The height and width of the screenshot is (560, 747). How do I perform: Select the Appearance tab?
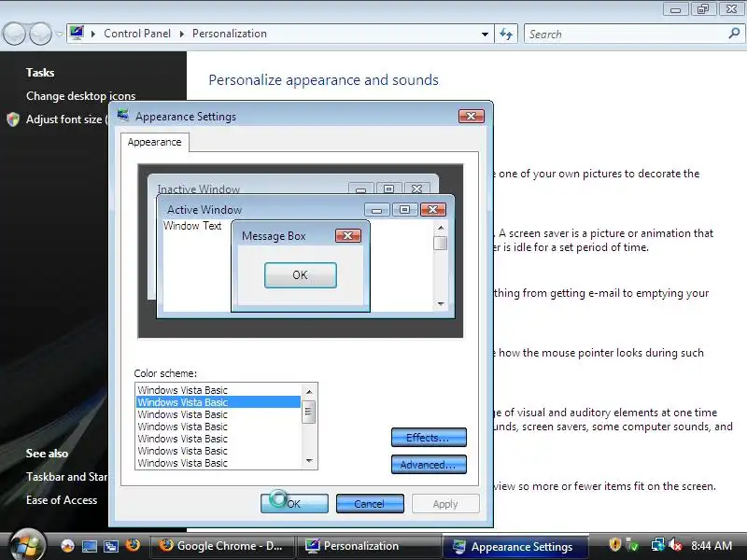[x=154, y=142]
